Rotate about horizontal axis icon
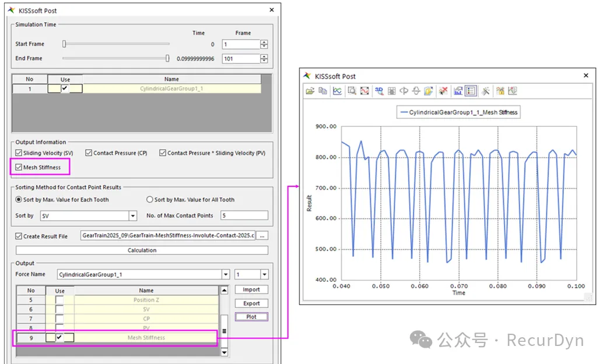The image size is (603, 364). click(416, 91)
